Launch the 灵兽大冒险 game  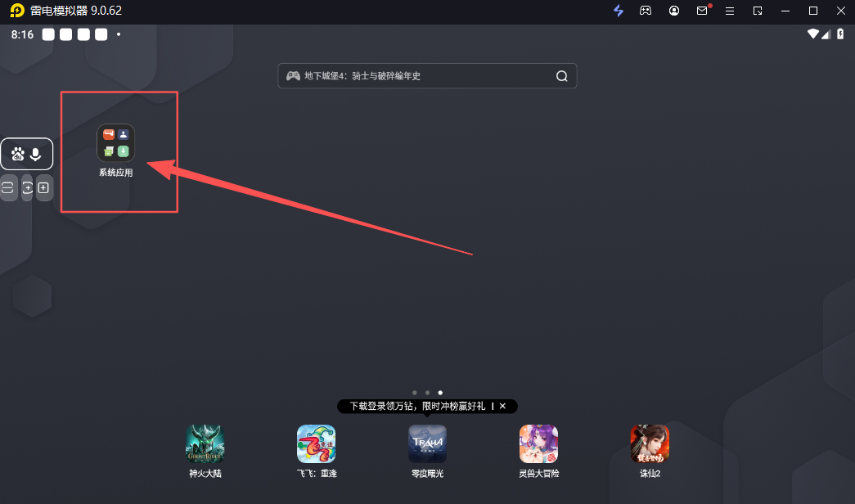click(x=538, y=443)
